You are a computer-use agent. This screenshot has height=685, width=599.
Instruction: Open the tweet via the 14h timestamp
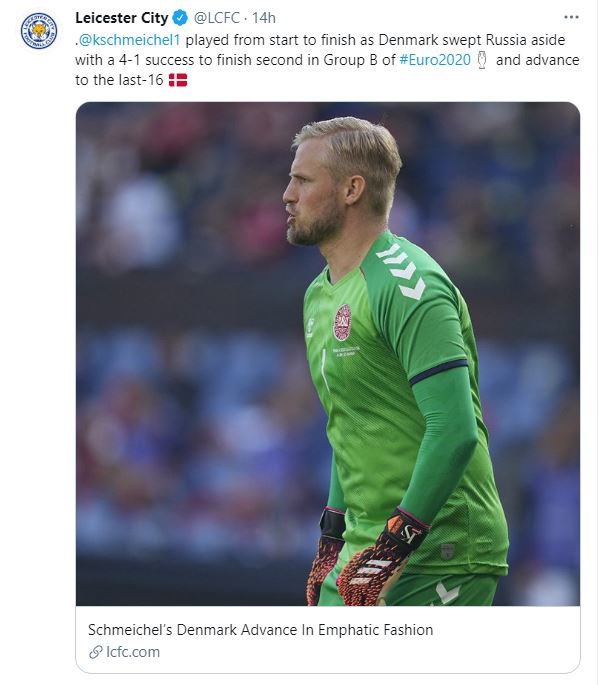pyautogui.click(x=263, y=18)
